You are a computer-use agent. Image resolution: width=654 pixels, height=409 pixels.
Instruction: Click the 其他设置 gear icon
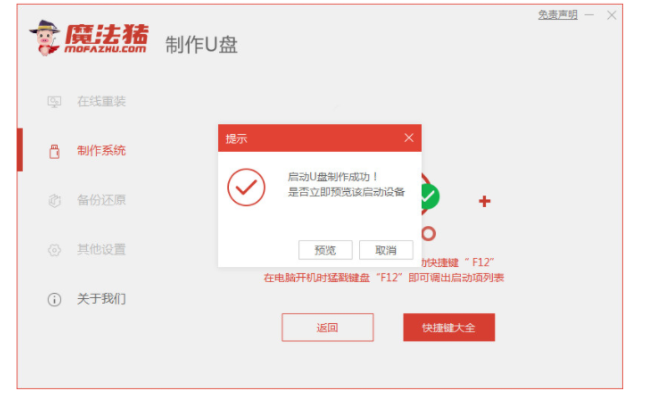[x=54, y=250]
